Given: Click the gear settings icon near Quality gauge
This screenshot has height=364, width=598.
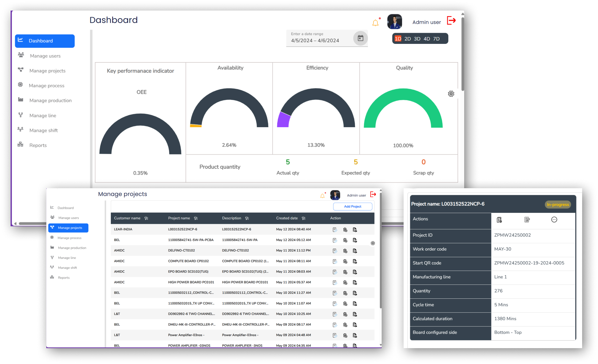Looking at the screenshot, I should pyautogui.click(x=451, y=94).
